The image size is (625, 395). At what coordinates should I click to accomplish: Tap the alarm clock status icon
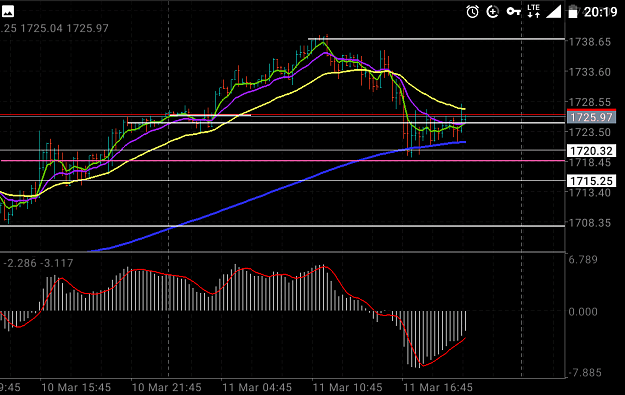click(x=472, y=12)
